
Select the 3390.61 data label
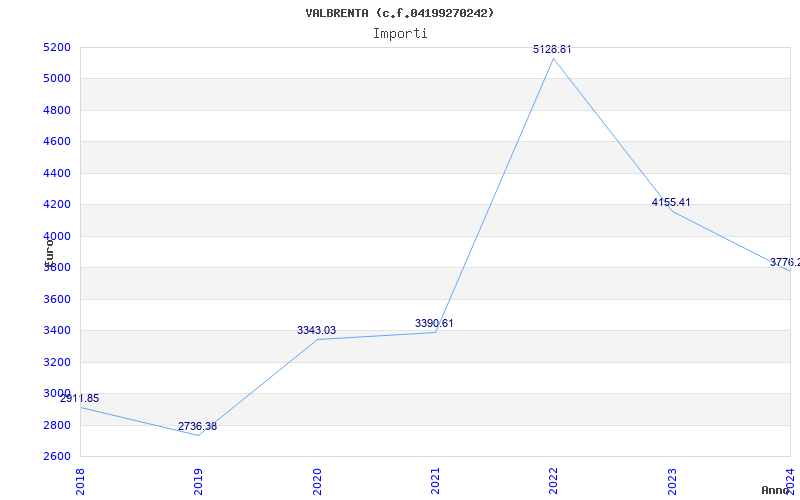click(x=434, y=323)
